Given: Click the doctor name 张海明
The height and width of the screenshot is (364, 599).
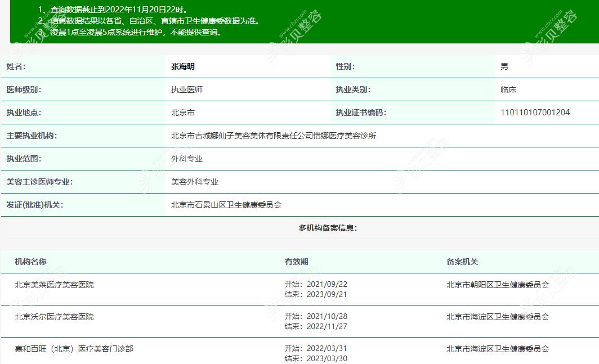Looking at the screenshot, I should point(183,66).
